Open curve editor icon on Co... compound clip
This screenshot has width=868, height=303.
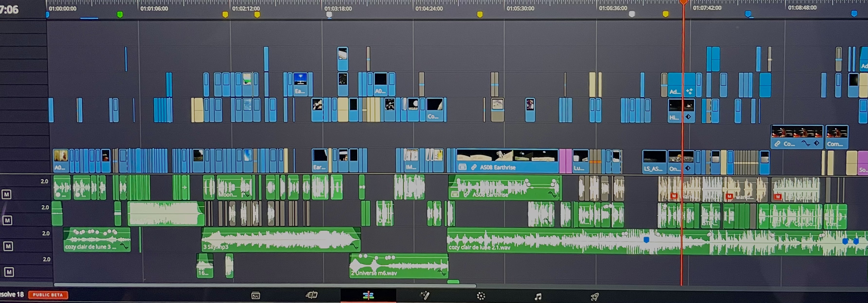click(x=806, y=143)
